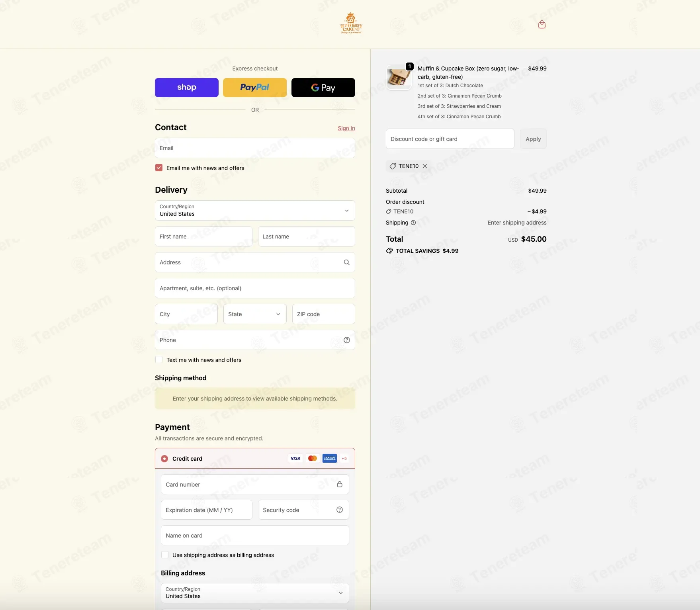Follow the Sign in link
Image resolution: width=700 pixels, height=610 pixels.
click(346, 128)
